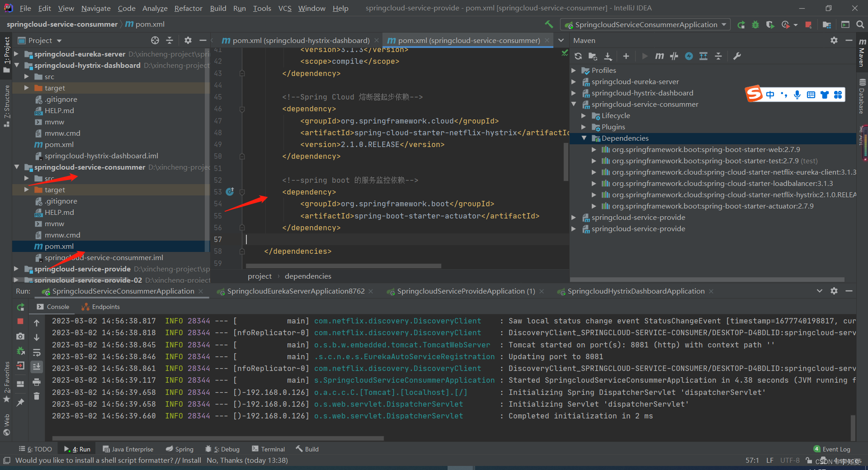
Task: Collapse all in Maven tool window
Action: [x=718, y=56]
